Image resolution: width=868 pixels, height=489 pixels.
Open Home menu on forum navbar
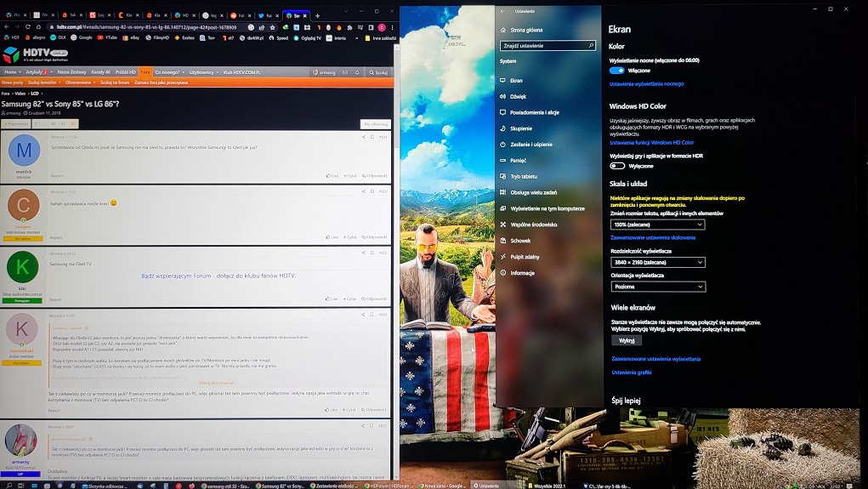click(x=12, y=72)
